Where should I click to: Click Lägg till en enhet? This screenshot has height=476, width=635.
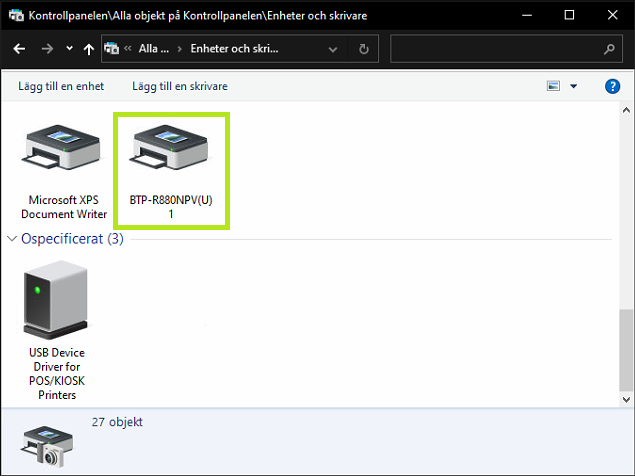tap(61, 87)
